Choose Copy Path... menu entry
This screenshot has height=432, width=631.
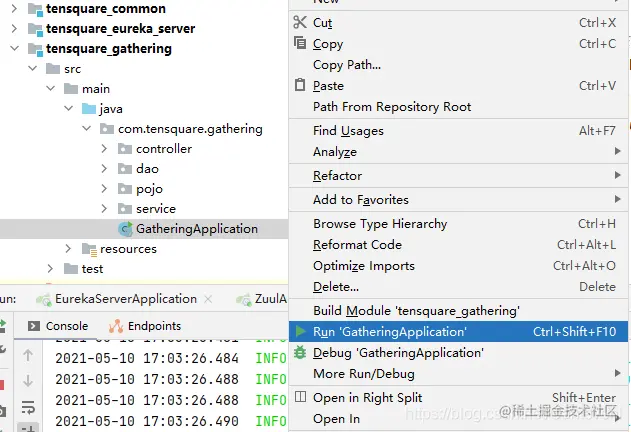pyautogui.click(x=458, y=64)
